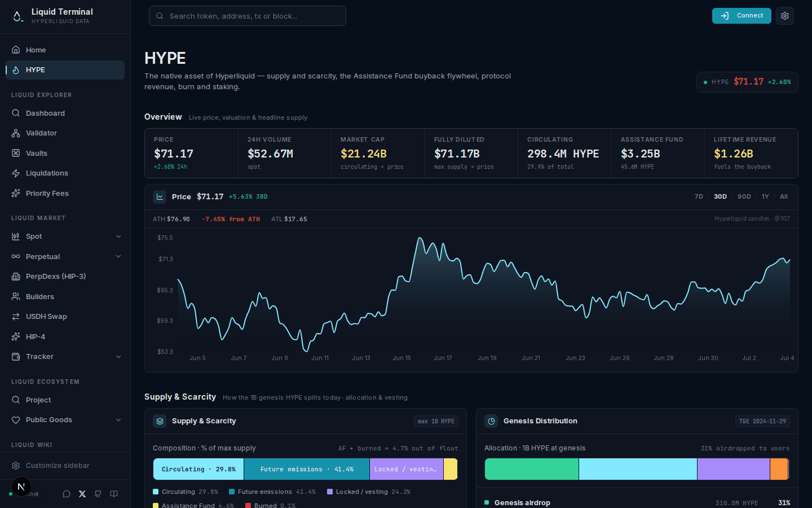The width and height of the screenshot is (812, 508).
Task: Select the 90D chart range
Action: 744,197
